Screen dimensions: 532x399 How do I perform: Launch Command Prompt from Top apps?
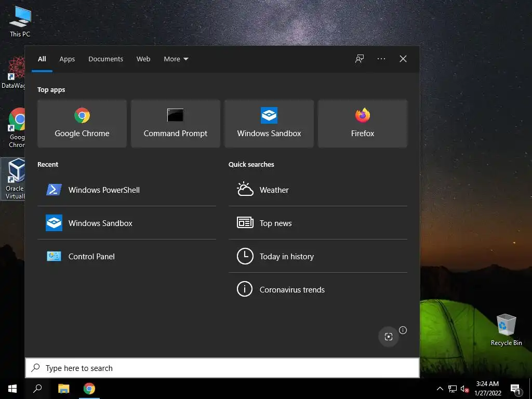(176, 124)
